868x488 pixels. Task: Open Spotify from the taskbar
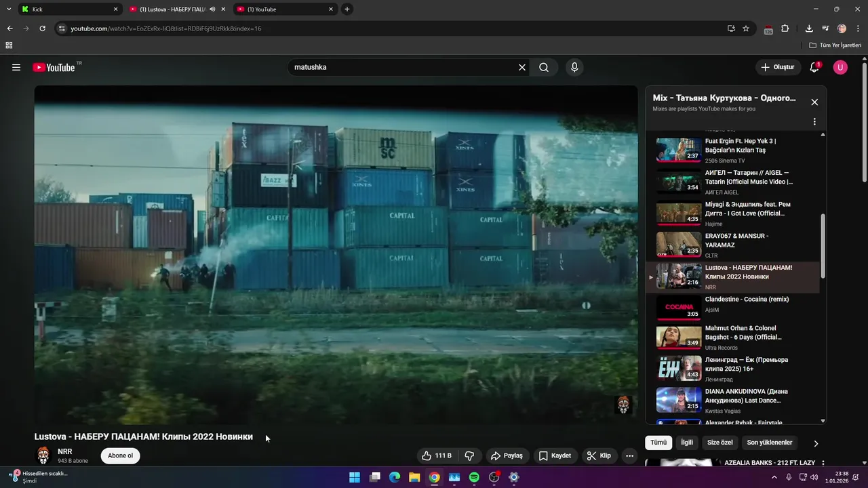click(474, 477)
